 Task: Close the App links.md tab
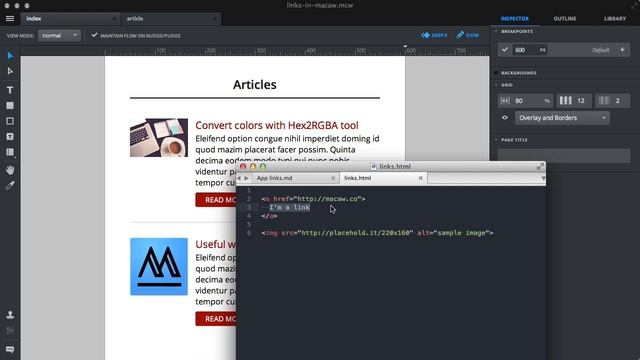pyautogui.click(x=333, y=178)
